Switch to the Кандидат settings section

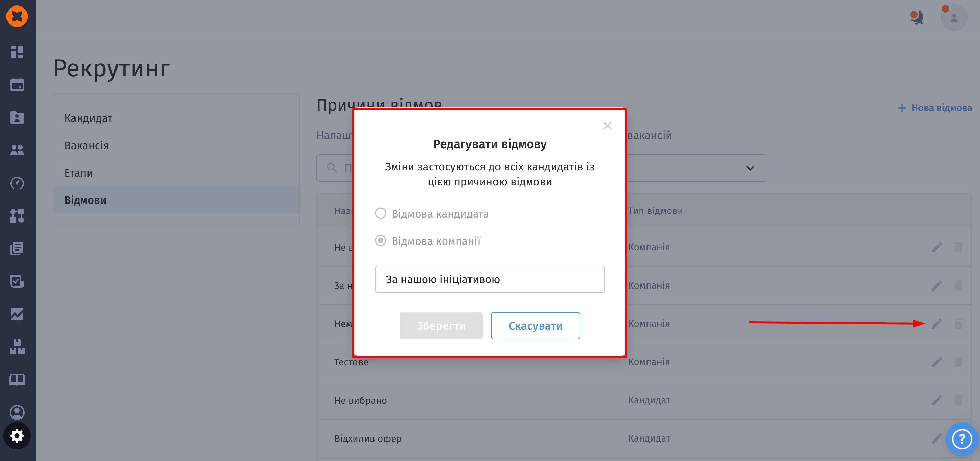tap(88, 118)
